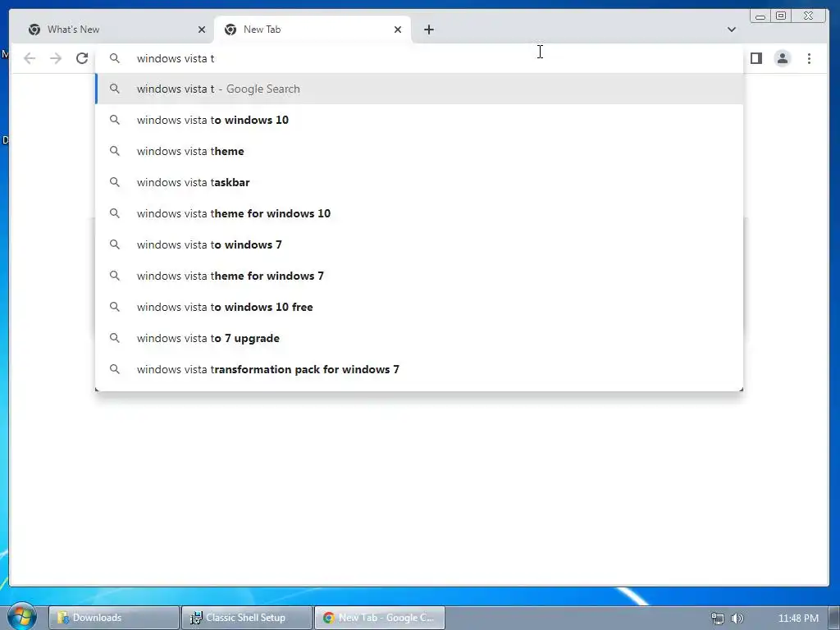
Task: Switch to Downloads window in taskbar
Action: [114, 618]
